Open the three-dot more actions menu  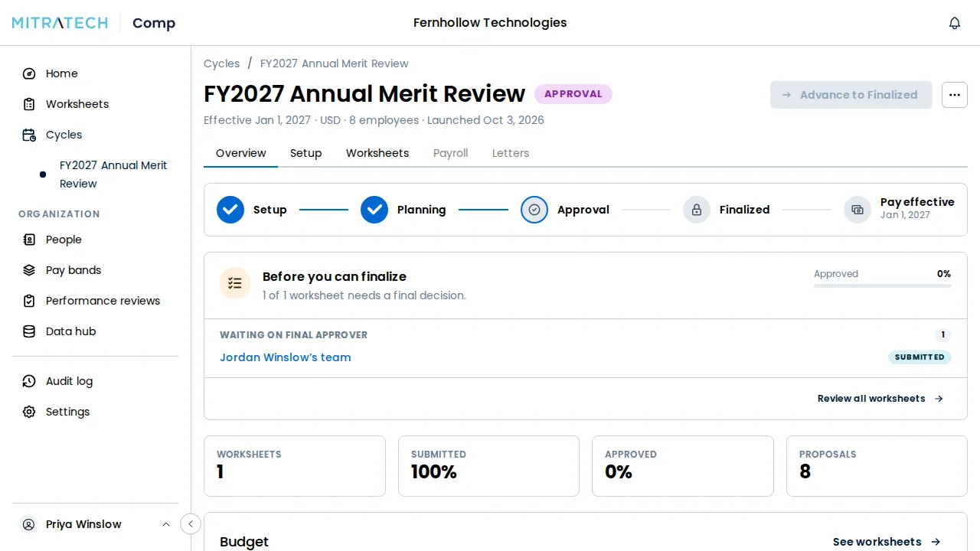coord(955,95)
